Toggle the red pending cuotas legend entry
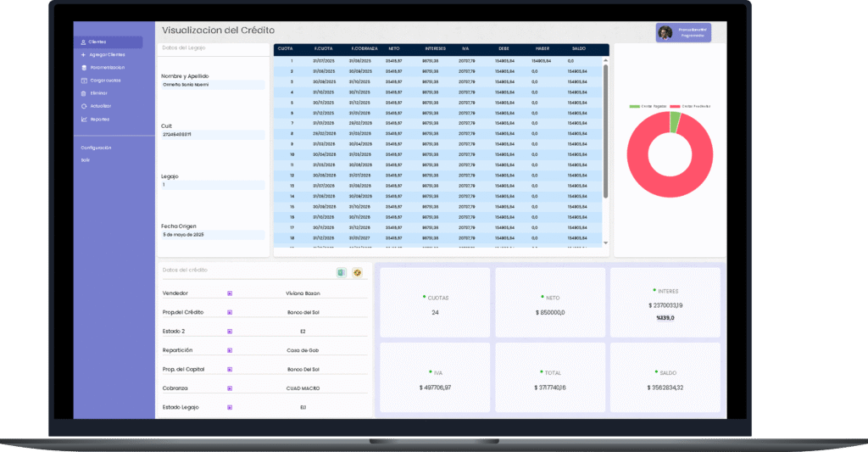This screenshot has height=452, width=868. tap(691, 106)
